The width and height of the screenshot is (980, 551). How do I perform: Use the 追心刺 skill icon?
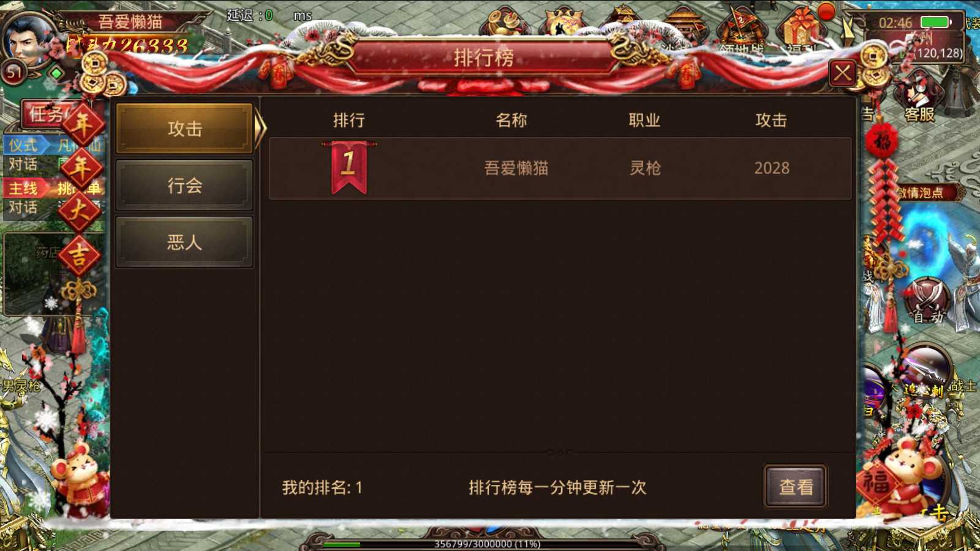click(925, 371)
